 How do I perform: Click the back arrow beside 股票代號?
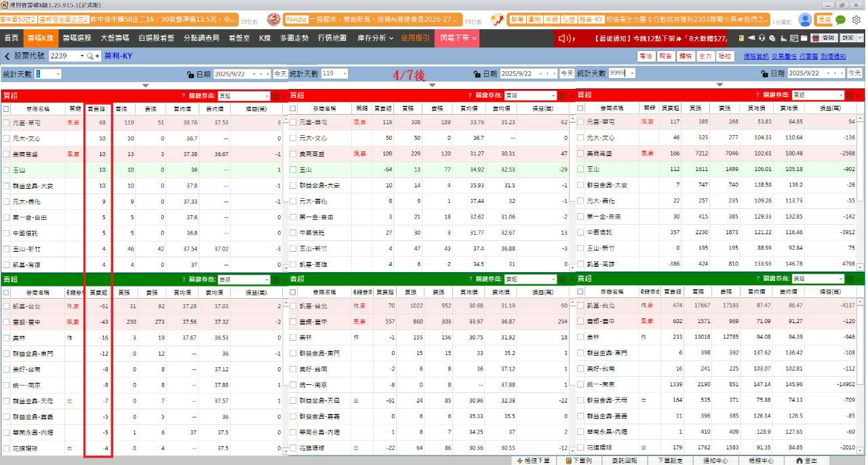coord(7,56)
